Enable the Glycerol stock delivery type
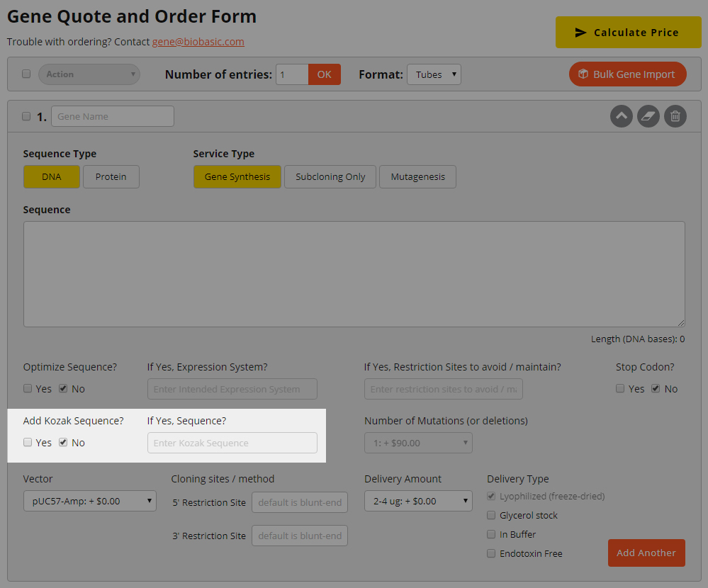 [x=491, y=516]
